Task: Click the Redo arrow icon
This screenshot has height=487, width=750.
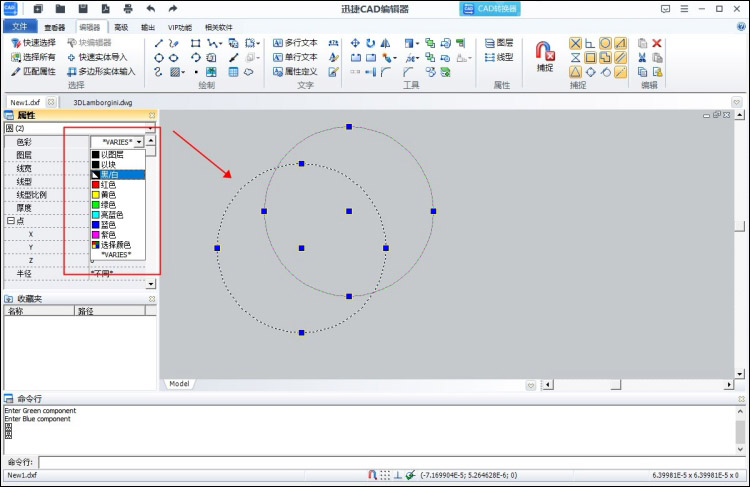Action: point(173,9)
